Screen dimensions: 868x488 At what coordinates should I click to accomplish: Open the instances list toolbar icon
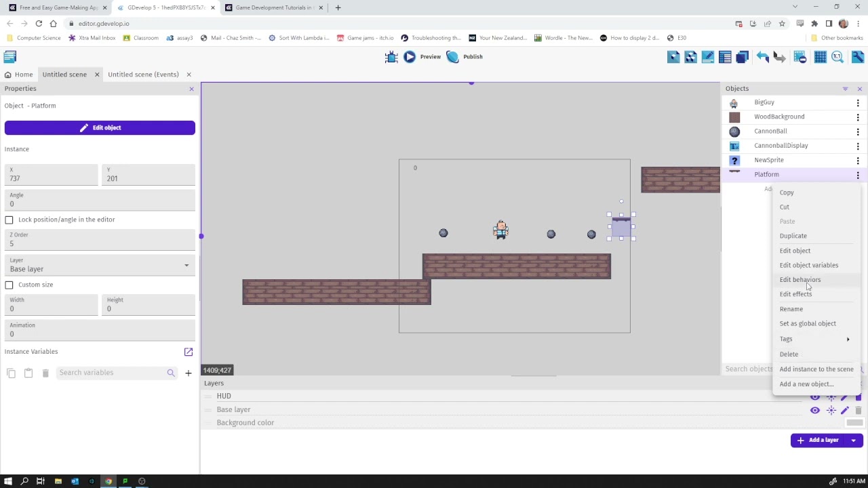point(725,57)
